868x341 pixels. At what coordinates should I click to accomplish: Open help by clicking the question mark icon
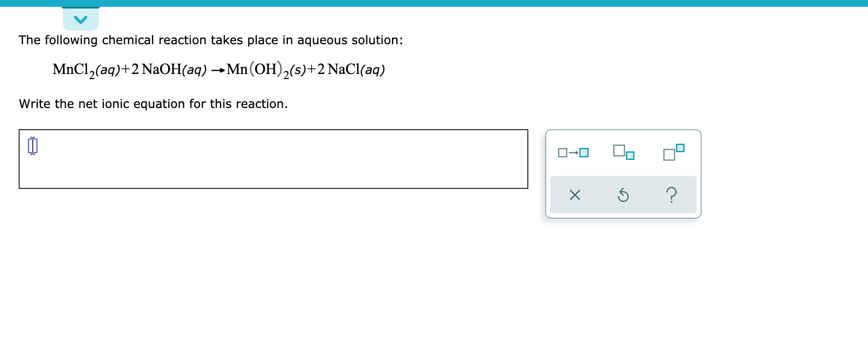click(672, 195)
